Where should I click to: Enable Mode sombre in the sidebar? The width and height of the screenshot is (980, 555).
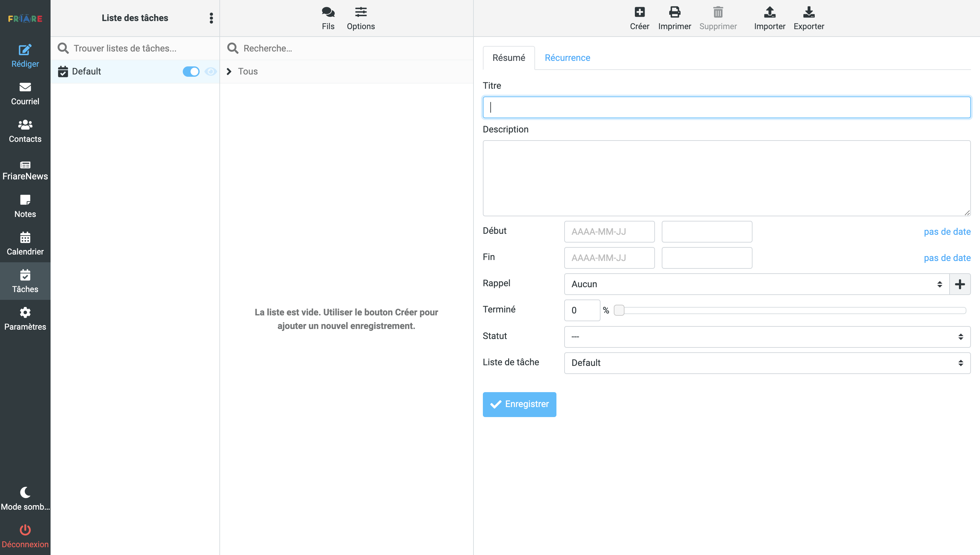coord(25,498)
